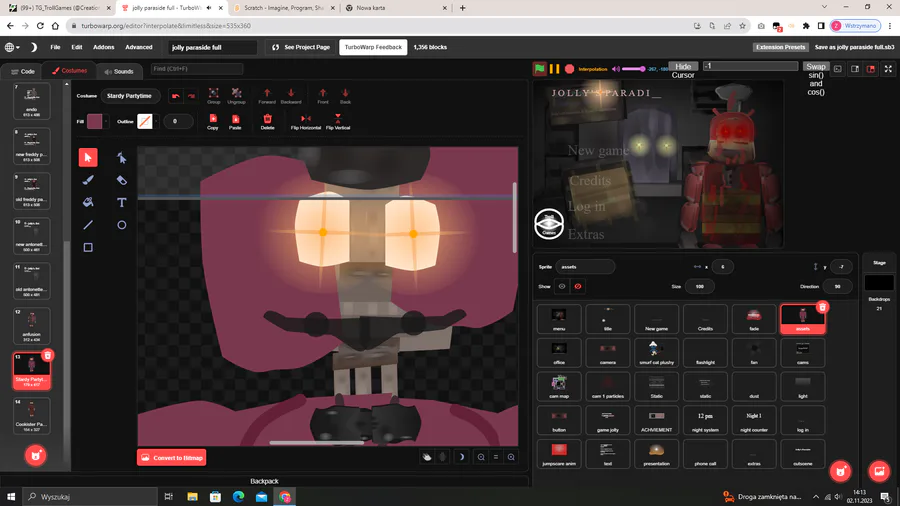Image resolution: width=900 pixels, height=506 pixels.
Task: Select the Line tool
Action: pyautogui.click(x=88, y=225)
